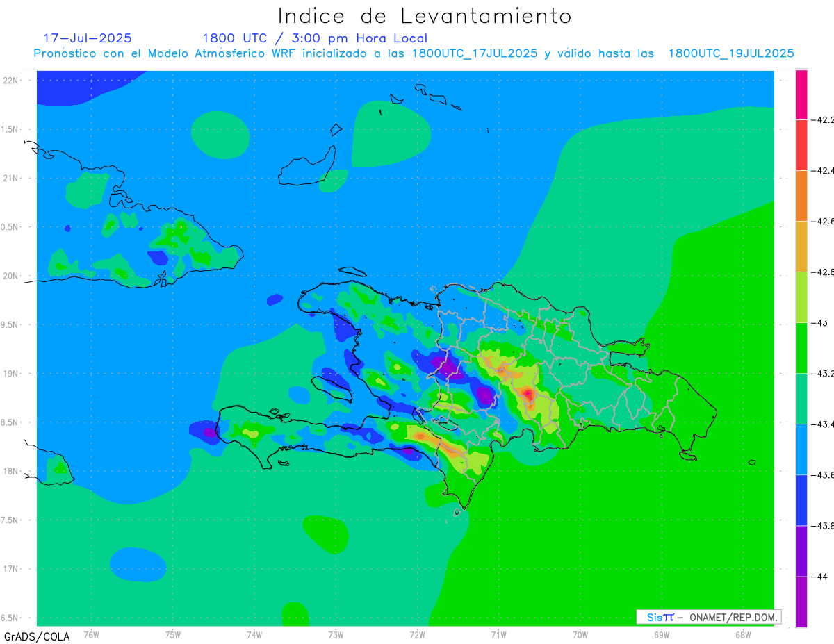The width and height of the screenshot is (834, 644).
Task: Click the "68W" longitude label
Action: coord(743,635)
